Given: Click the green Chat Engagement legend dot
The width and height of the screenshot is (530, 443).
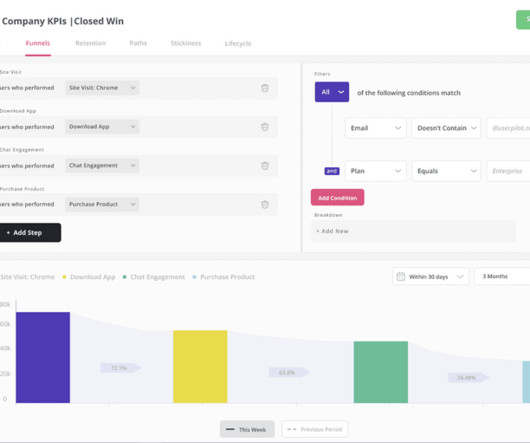Looking at the screenshot, I should click(x=124, y=277).
